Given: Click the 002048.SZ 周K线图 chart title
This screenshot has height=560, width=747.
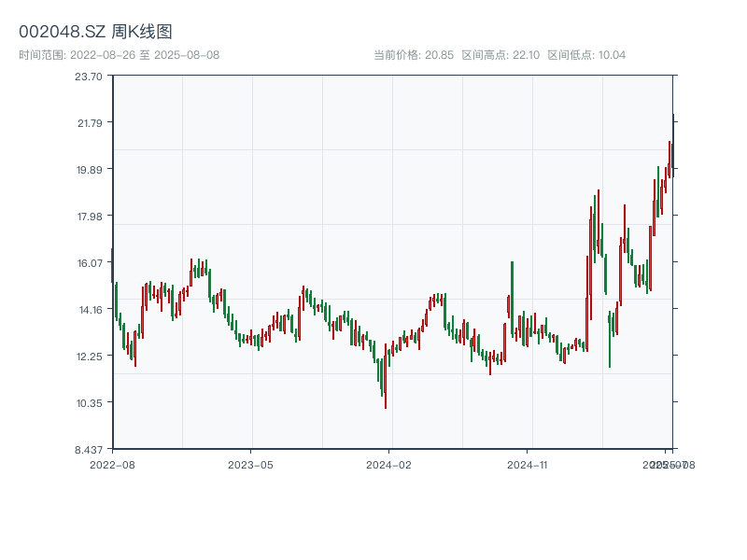Looking at the screenshot, I should (x=95, y=33).
